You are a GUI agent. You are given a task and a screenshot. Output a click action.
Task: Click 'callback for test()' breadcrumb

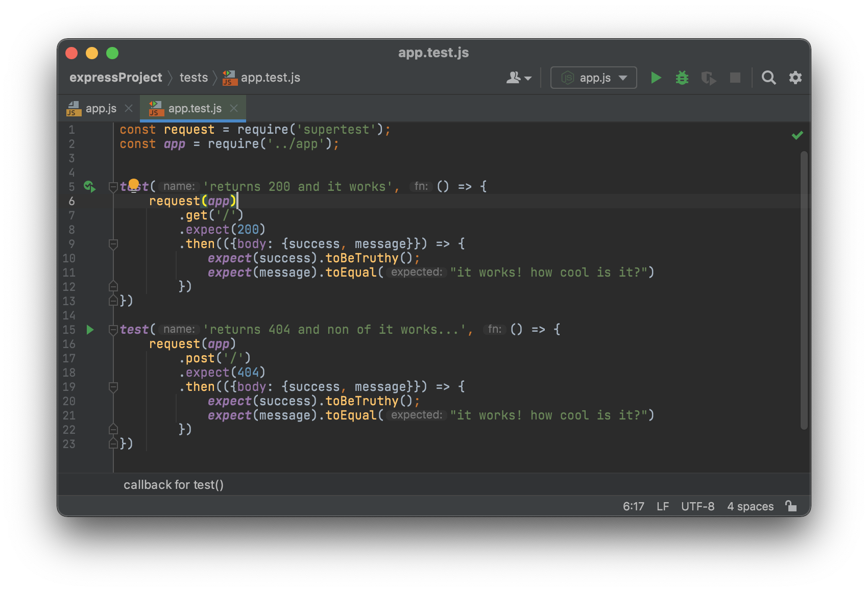(174, 485)
